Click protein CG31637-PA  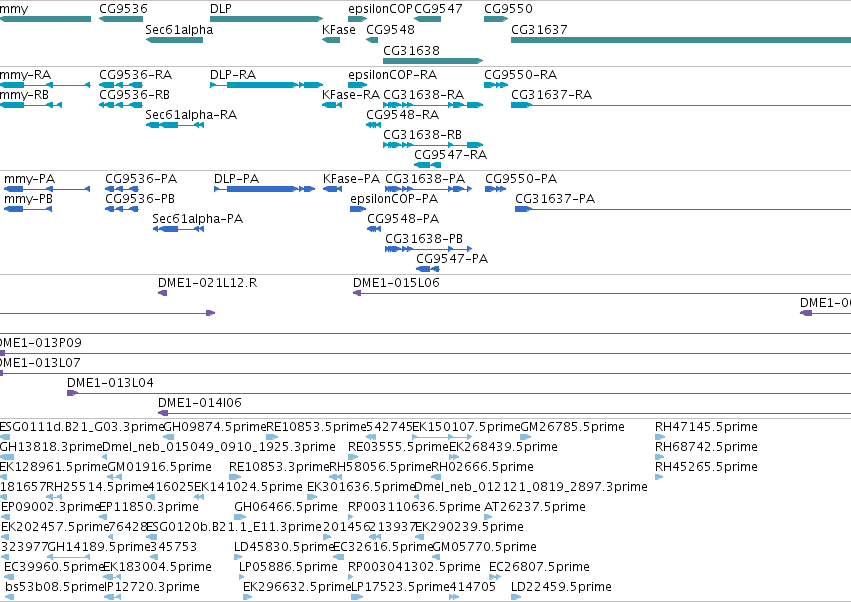click(683, 209)
